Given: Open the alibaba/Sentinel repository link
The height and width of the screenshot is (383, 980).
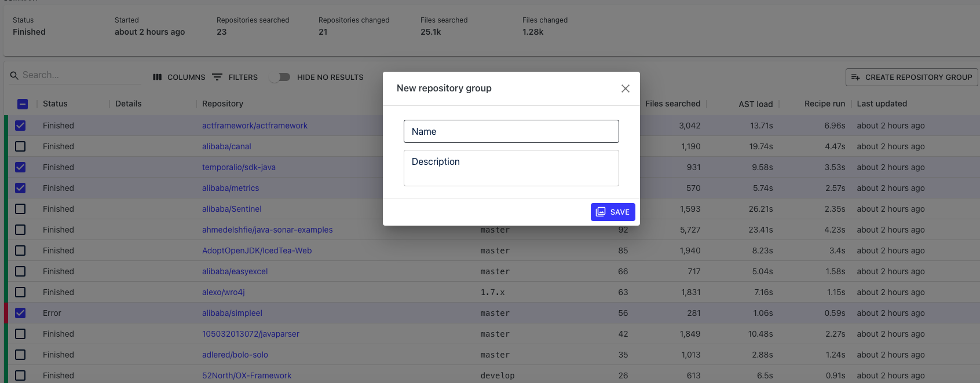Looking at the screenshot, I should (x=232, y=209).
